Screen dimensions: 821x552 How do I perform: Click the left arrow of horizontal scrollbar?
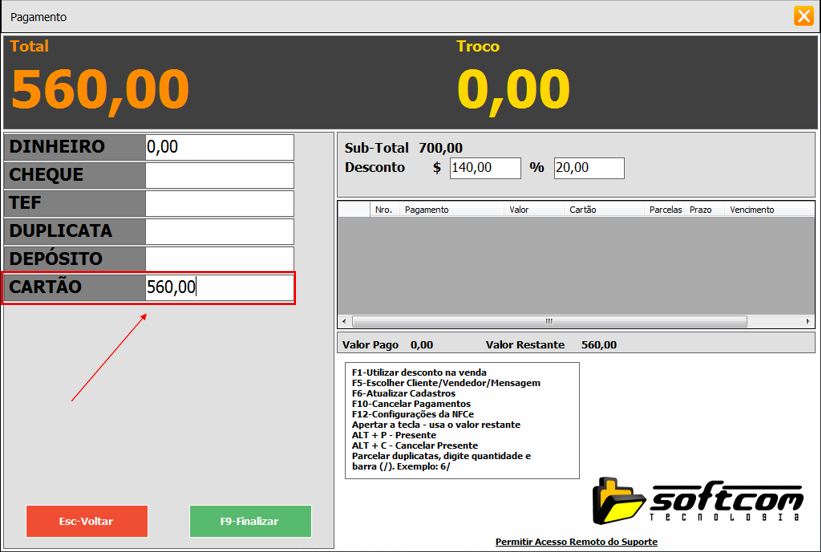(345, 322)
